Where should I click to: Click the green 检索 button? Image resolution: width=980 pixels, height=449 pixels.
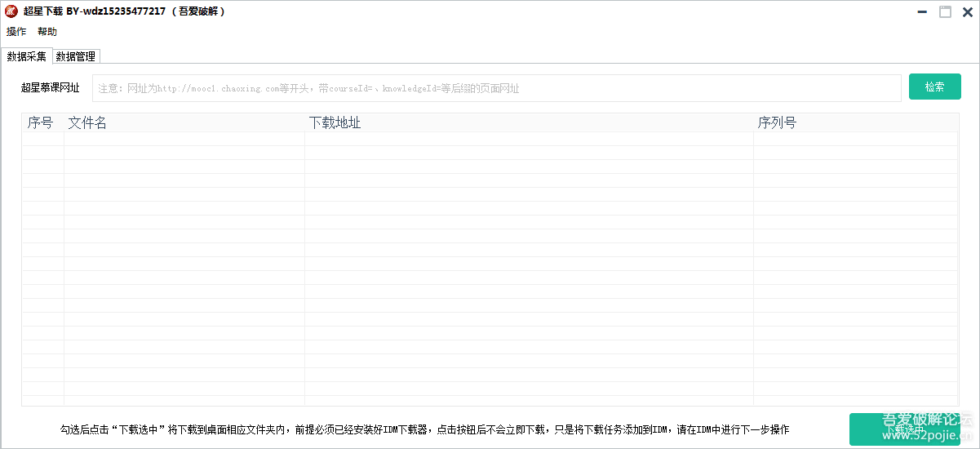pos(935,87)
